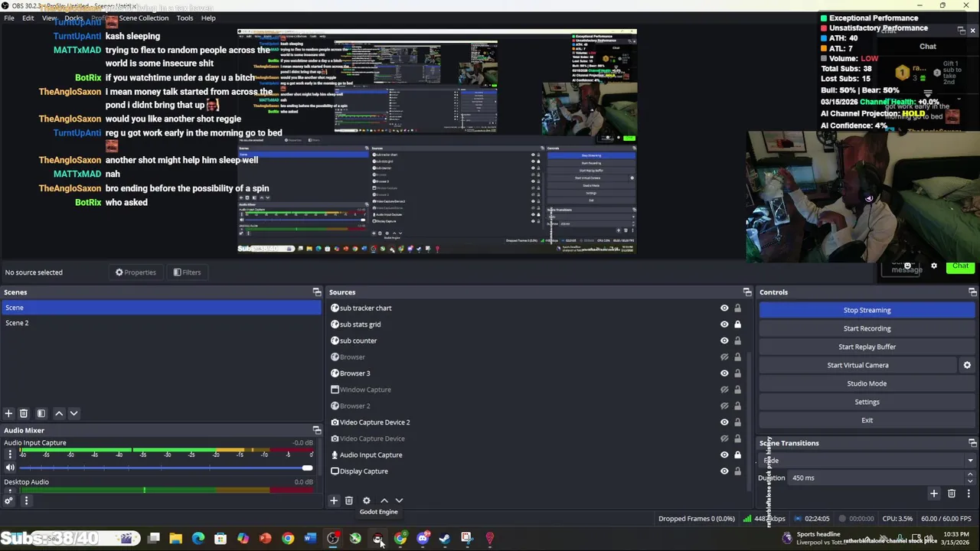Viewport: 980px width, 551px height.
Task: Start the Replay Buffer
Action: click(x=867, y=347)
